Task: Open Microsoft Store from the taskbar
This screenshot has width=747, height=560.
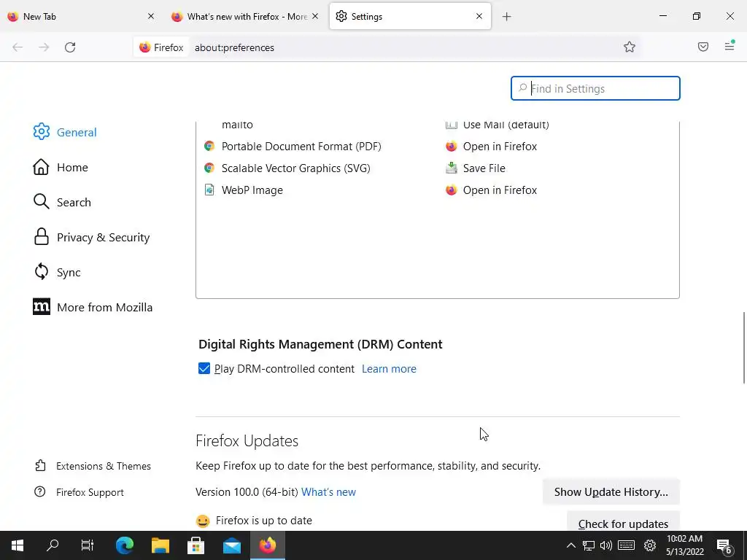Action: pos(196,545)
